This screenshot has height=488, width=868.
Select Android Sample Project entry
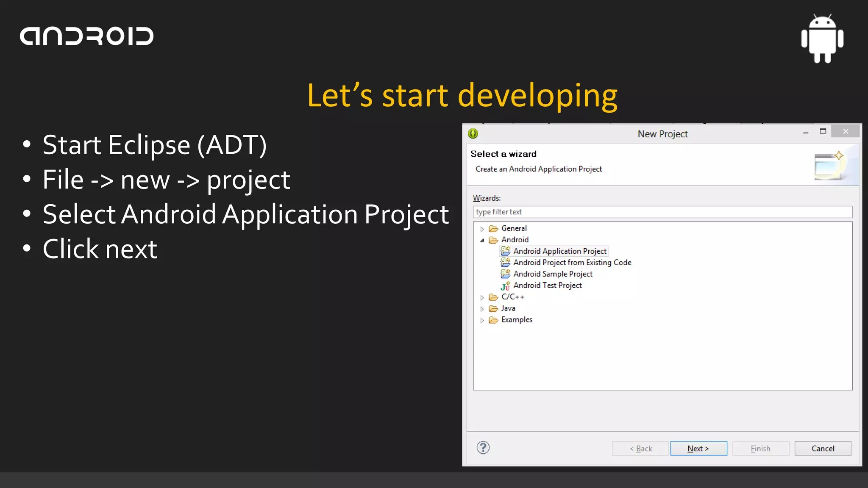click(553, 274)
